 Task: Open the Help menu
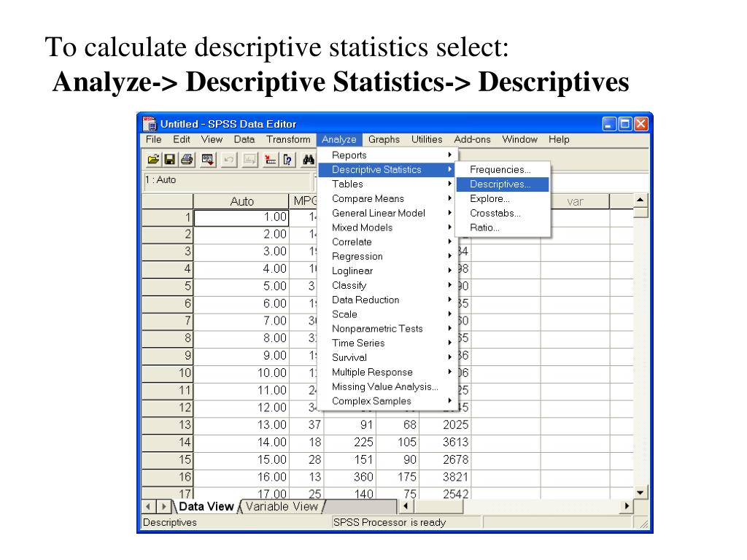559,139
